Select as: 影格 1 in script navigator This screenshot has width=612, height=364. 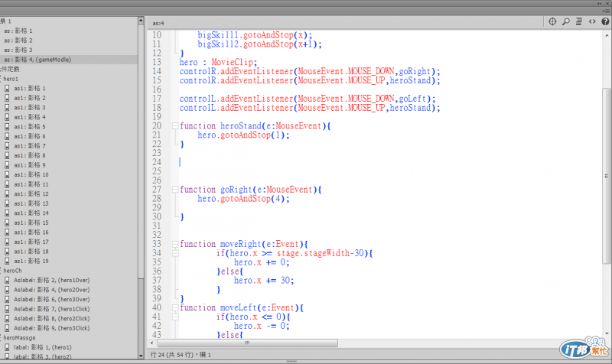(x=18, y=31)
